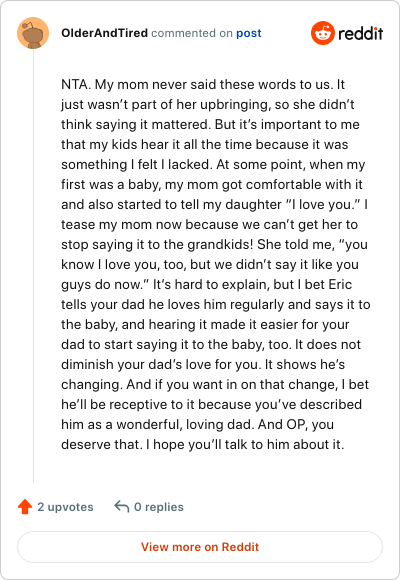Open OlderAndTired's avatar image
The height and width of the screenshot is (580, 400).
pyautogui.click(x=33, y=33)
